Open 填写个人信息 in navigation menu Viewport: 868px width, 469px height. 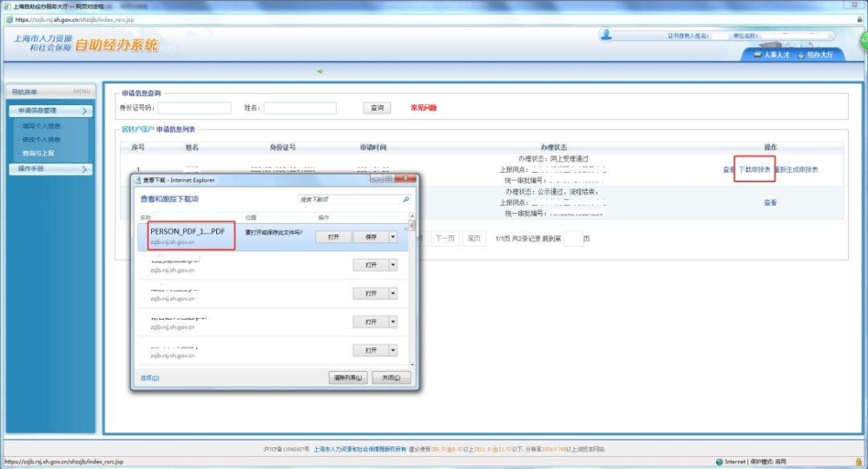42,126
